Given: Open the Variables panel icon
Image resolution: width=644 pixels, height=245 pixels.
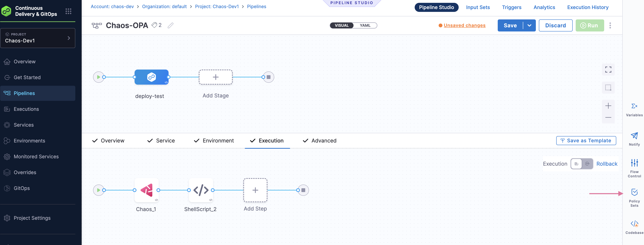Looking at the screenshot, I should coord(634,106).
